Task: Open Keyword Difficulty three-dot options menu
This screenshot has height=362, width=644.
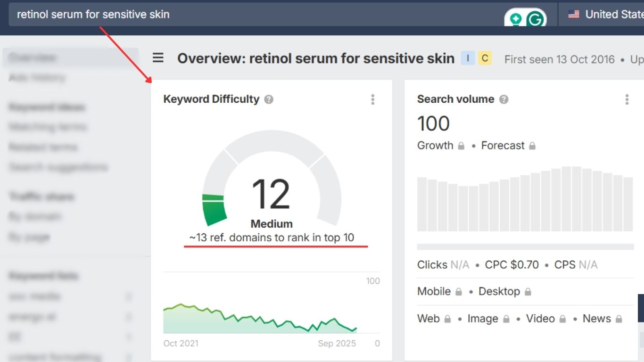Action: point(372,99)
